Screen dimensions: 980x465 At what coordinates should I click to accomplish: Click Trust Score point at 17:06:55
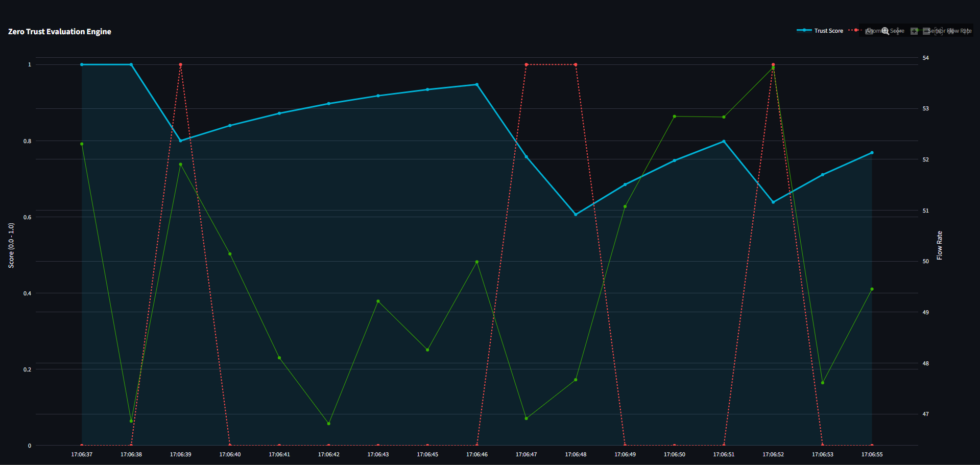pyautogui.click(x=872, y=153)
